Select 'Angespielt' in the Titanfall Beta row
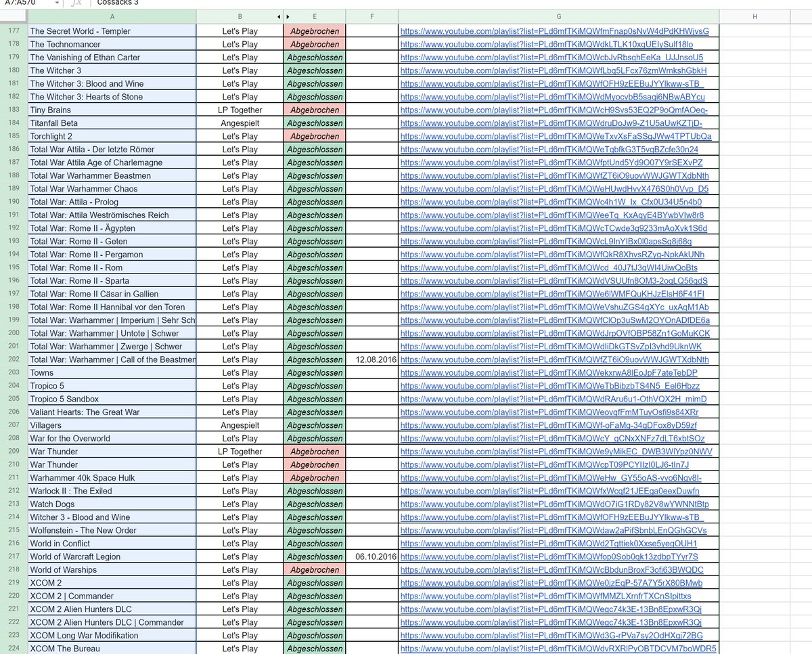 pyautogui.click(x=240, y=123)
